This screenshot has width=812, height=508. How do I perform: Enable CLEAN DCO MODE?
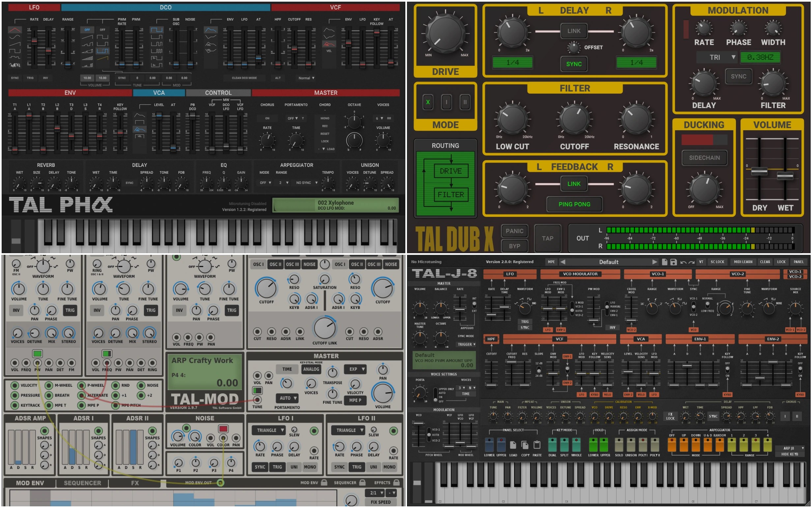[x=244, y=78]
